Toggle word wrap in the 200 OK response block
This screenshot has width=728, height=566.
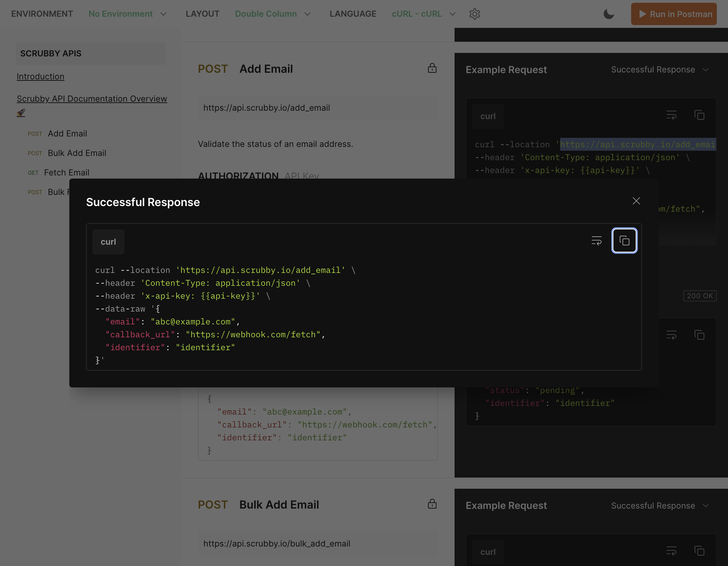point(671,335)
